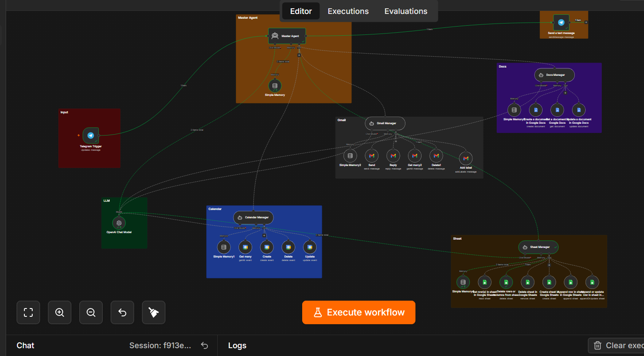
Task: Select the Calendar Update event node
Action: [310, 247]
